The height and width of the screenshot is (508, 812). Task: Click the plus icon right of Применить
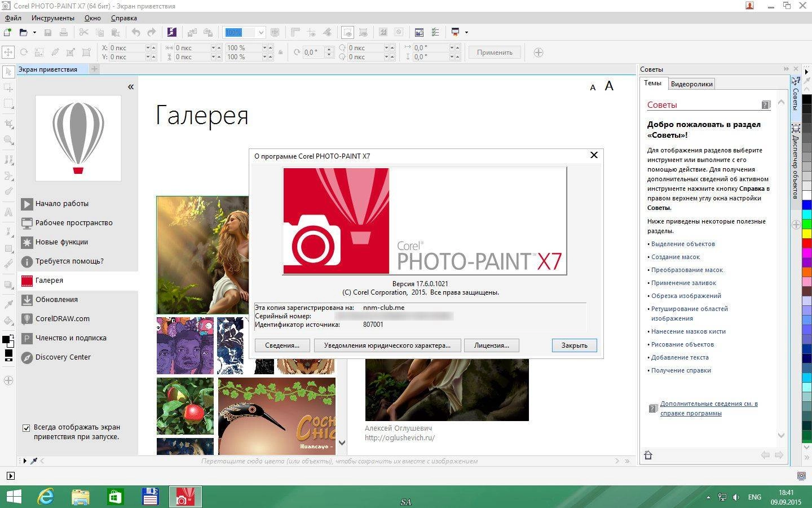point(539,52)
